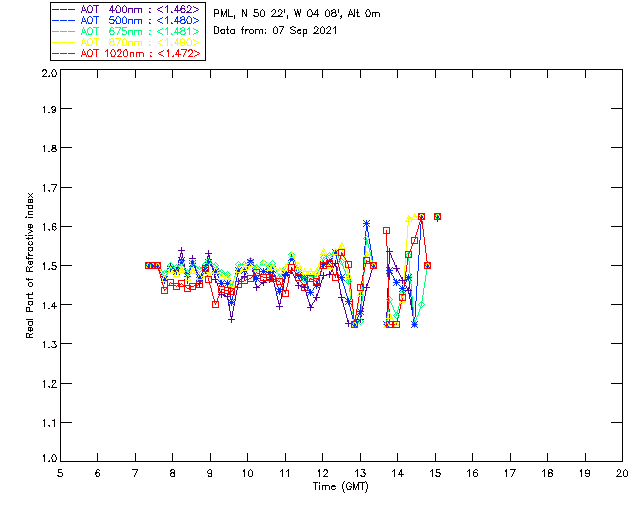
Task: Click the isolated last data marker after 15 GMT
Action: pyautogui.click(x=437, y=217)
